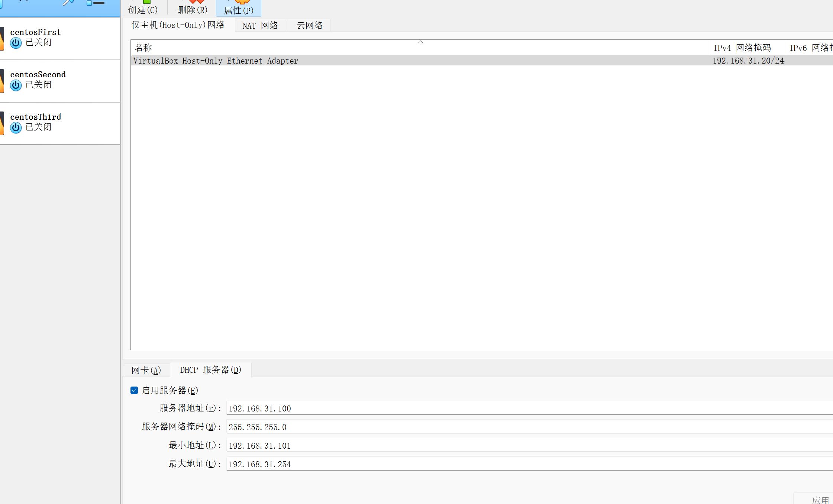
Task: Click centosThird powered-off status icon
Action: (x=16, y=128)
